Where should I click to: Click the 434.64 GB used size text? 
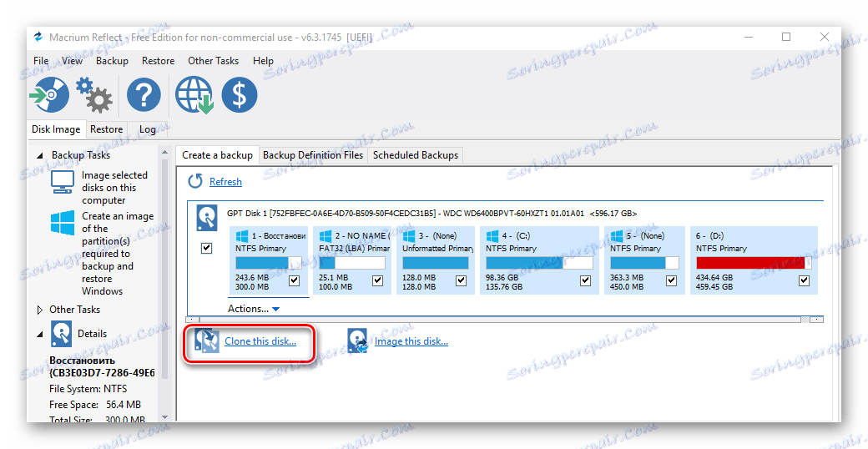pos(714,277)
